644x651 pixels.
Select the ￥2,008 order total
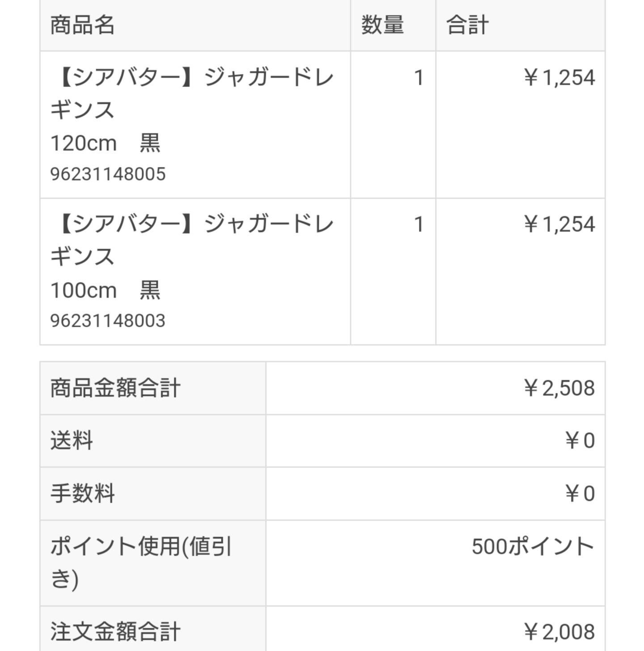pos(559,632)
